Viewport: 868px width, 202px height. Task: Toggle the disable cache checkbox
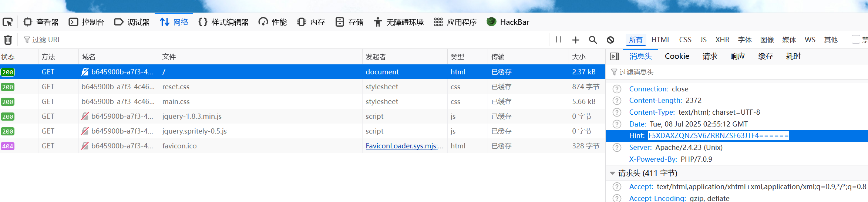click(x=855, y=40)
